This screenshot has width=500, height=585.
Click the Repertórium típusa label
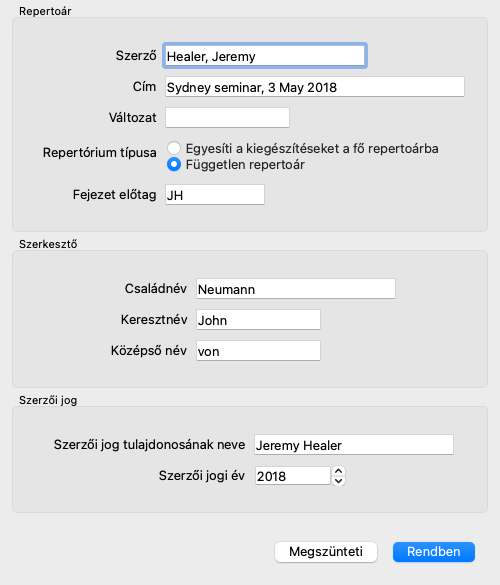tap(100, 153)
